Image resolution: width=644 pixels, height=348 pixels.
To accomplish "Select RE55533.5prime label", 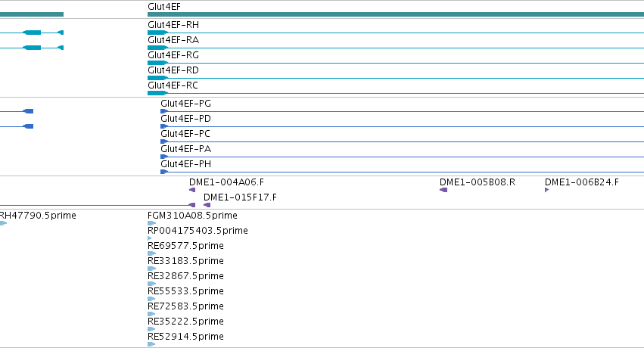I will (x=185, y=292).
